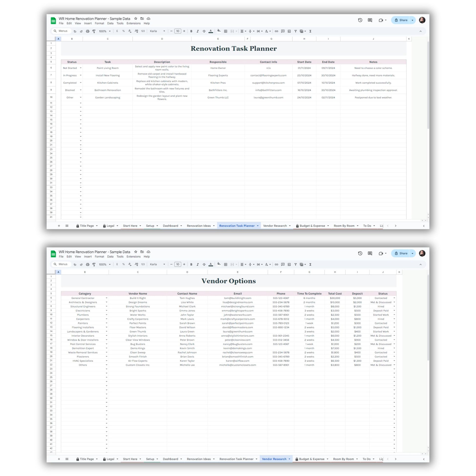Viewport: 476px width, 476px height.
Task: Click the font size field in the Renovation Task Planner toolbar
Action: pyautogui.click(x=178, y=31)
